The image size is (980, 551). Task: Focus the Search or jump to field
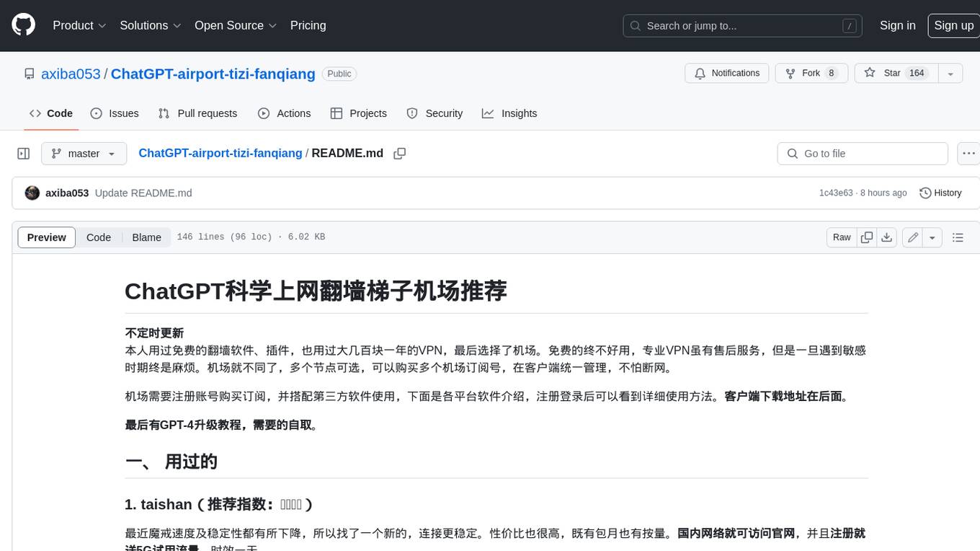(744, 26)
